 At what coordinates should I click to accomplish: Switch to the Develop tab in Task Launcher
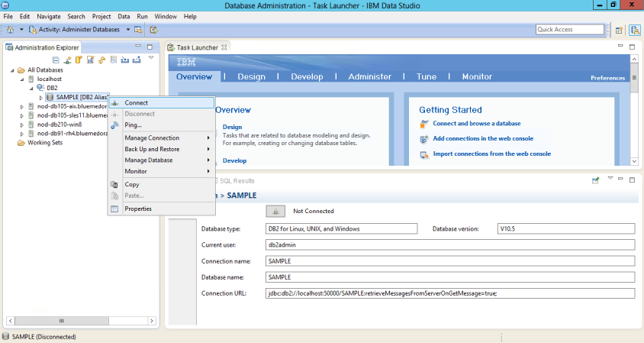[x=307, y=76]
